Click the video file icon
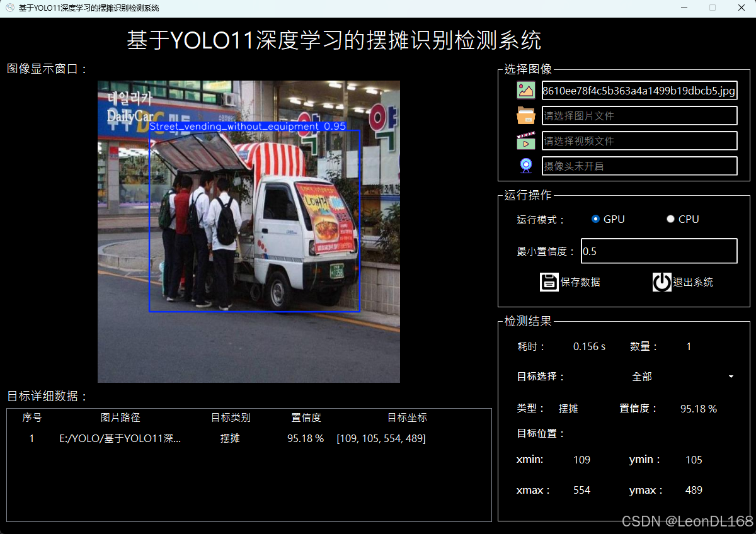Image resolution: width=756 pixels, height=534 pixels. [x=526, y=140]
